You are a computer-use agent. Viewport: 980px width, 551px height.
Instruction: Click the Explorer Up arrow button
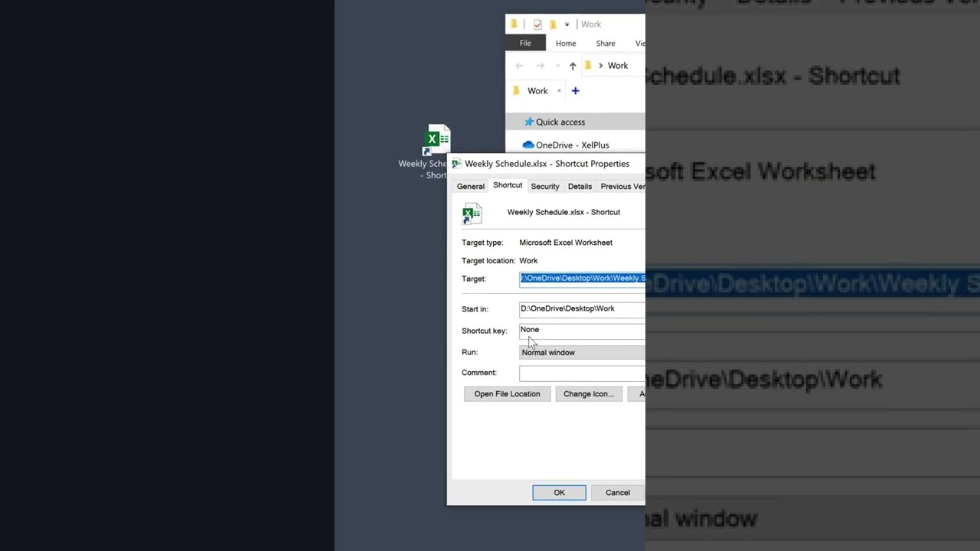(x=573, y=66)
